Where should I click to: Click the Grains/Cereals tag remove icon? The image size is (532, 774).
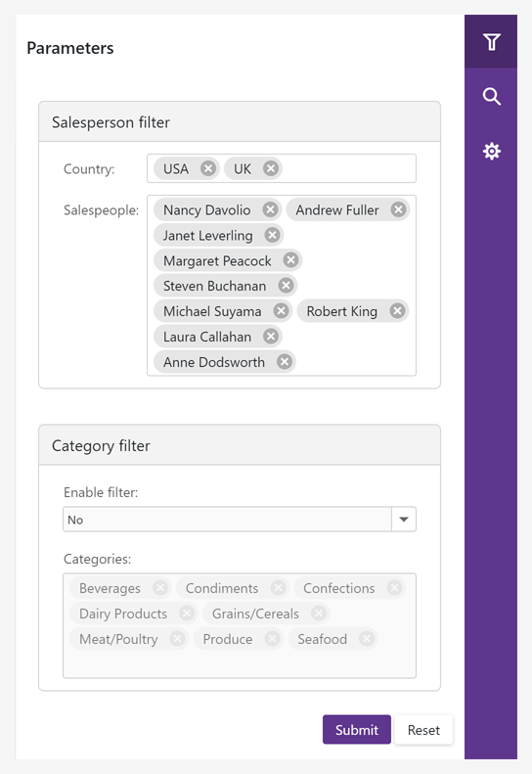(319, 614)
